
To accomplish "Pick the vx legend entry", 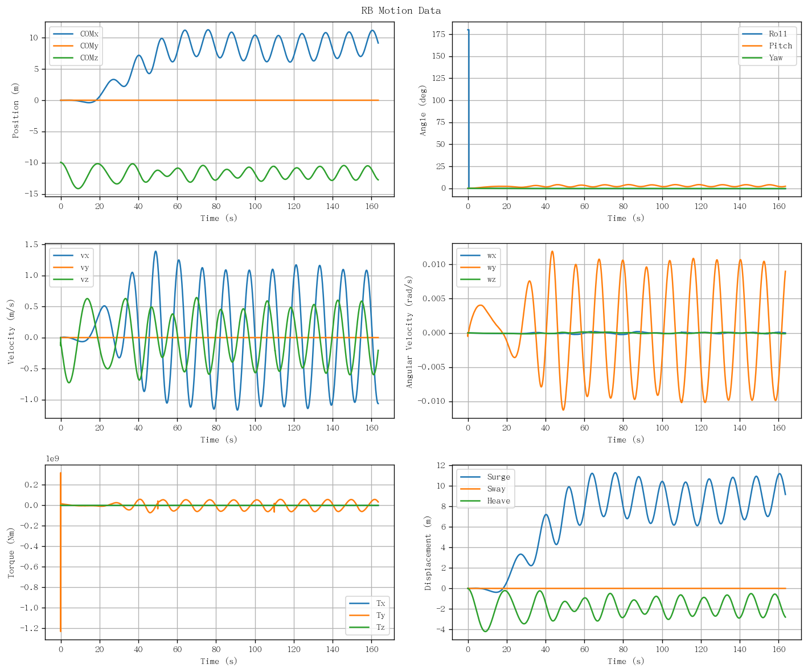I will (x=72, y=255).
